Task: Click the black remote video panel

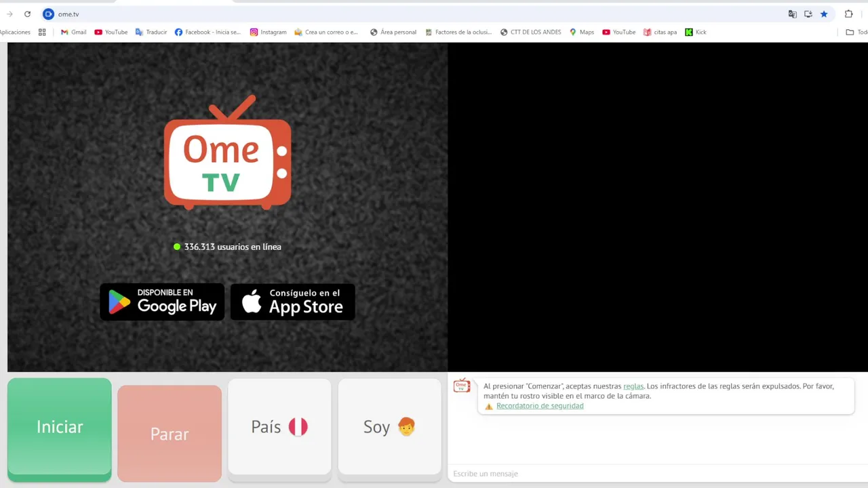Action: point(658,207)
